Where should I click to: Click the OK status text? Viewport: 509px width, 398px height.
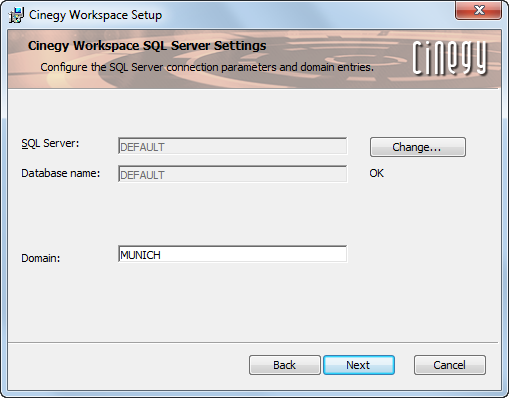pos(376,173)
